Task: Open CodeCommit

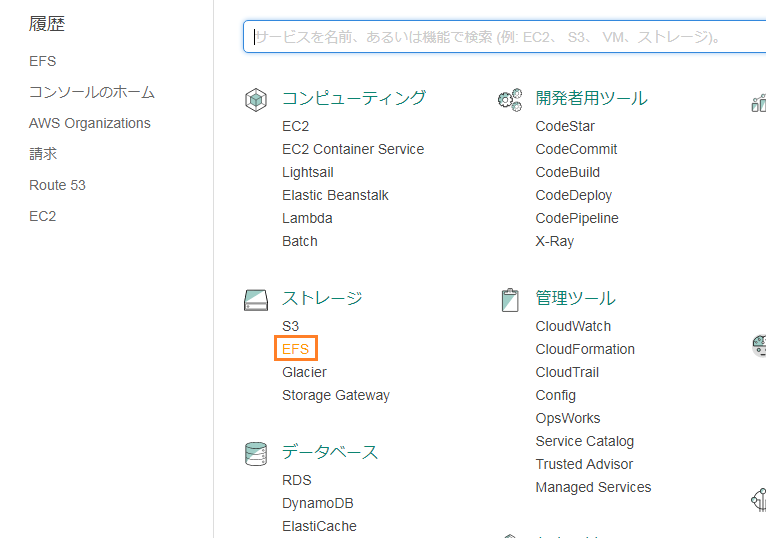Action: tap(576, 149)
